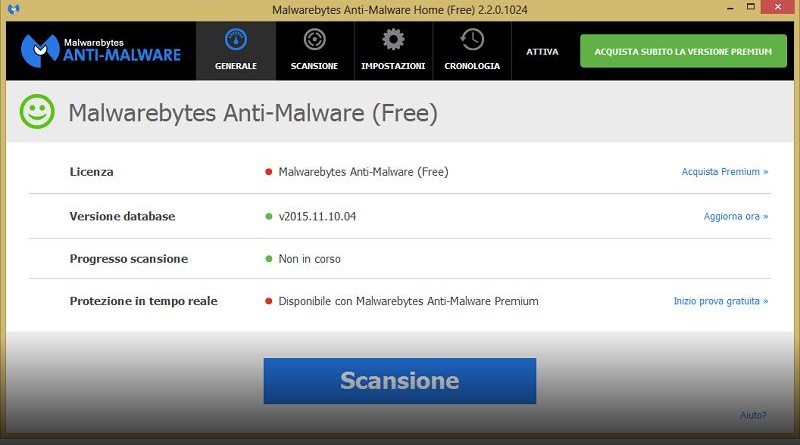This screenshot has width=800, height=445.
Task: Click the window title bar text
Action: tap(399, 10)
